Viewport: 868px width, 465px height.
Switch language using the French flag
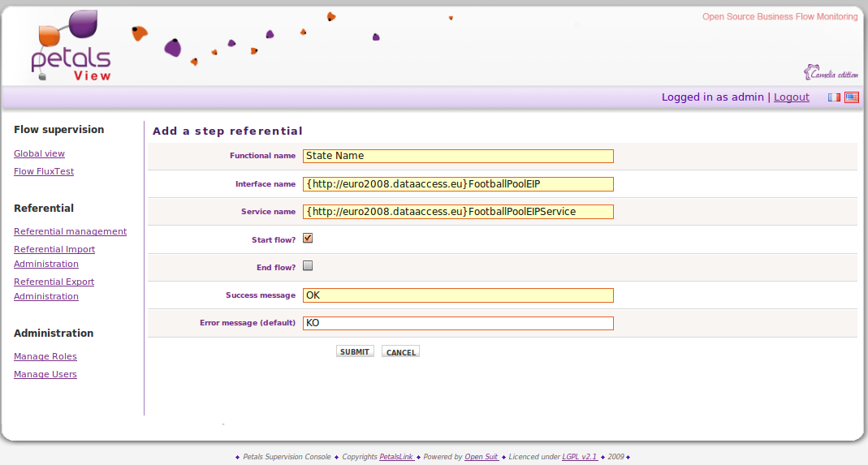point(834,97)
